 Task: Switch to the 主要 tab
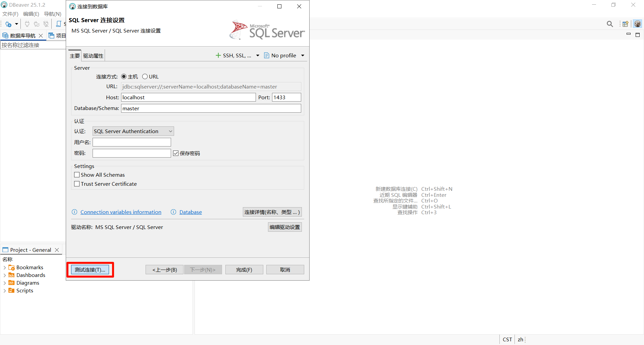[x=75, y=56]
